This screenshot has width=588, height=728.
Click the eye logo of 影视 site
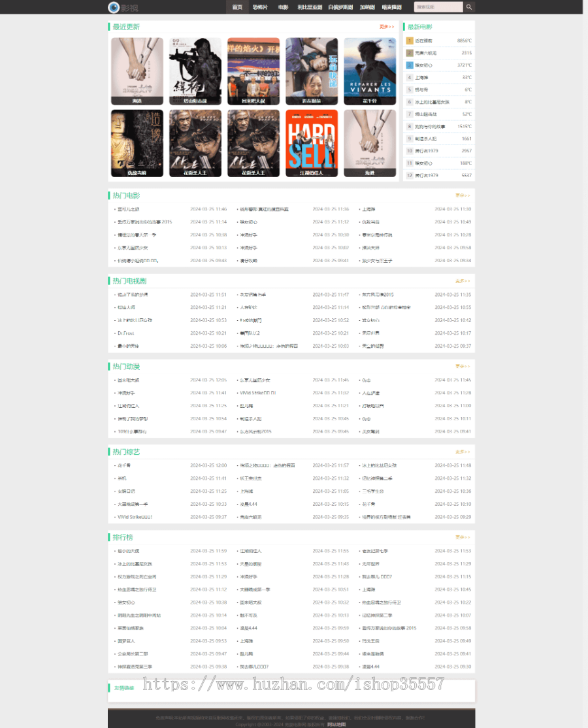point(114,7)
